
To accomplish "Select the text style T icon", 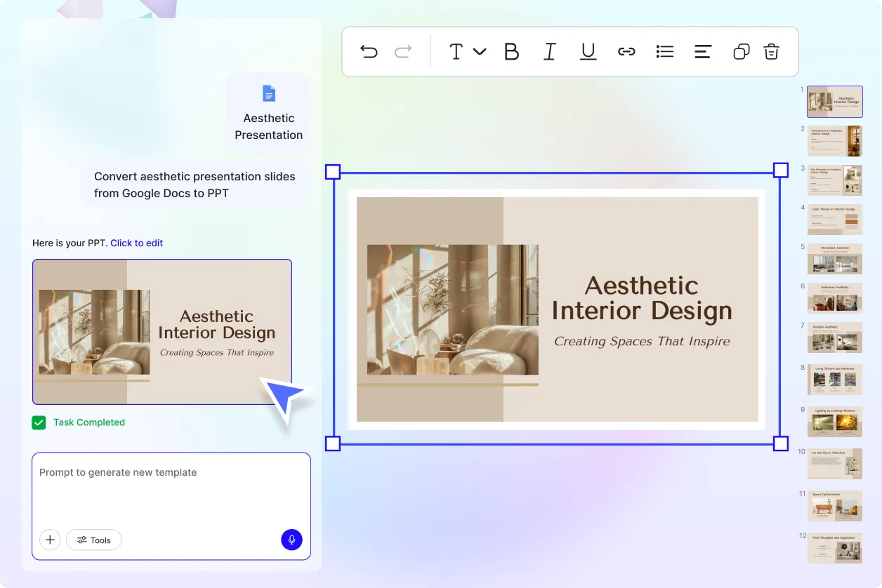I will click(456, 51).
